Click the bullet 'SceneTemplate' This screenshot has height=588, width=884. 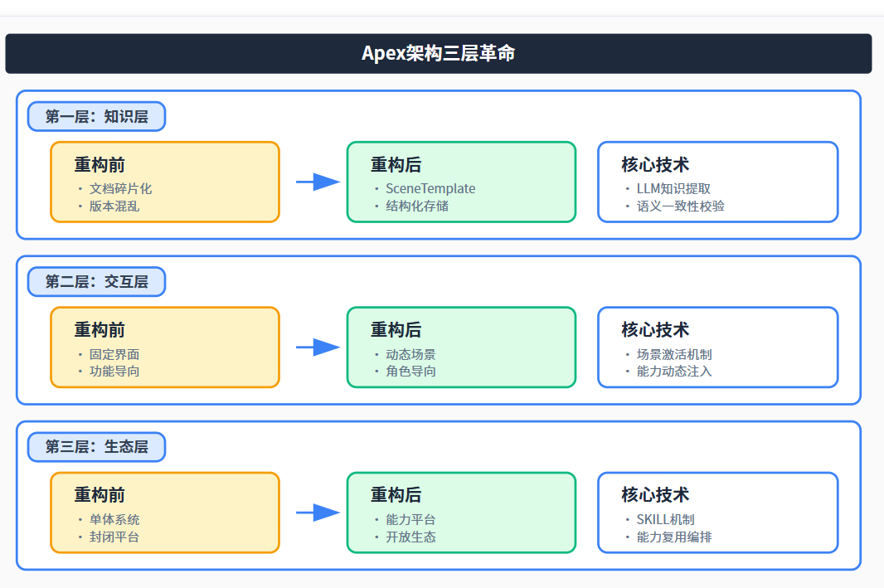(430, 189)
